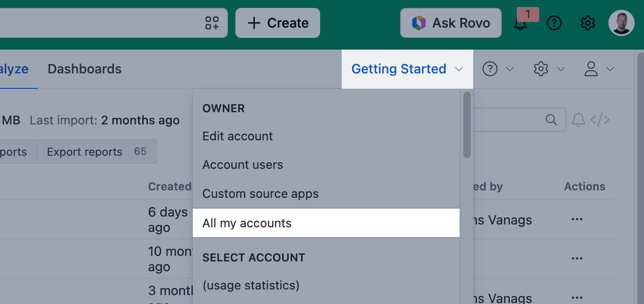Open actions ellipsis for 10 months ago row
Screen dimensions: 644x304
click(577, 259)
